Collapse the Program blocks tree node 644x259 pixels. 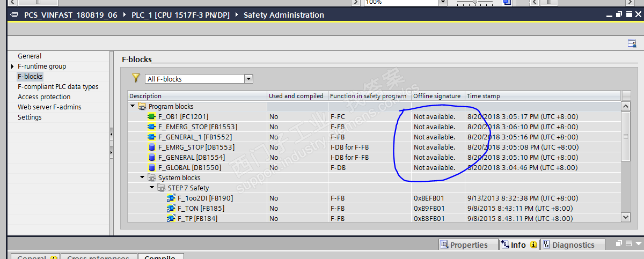133,106
